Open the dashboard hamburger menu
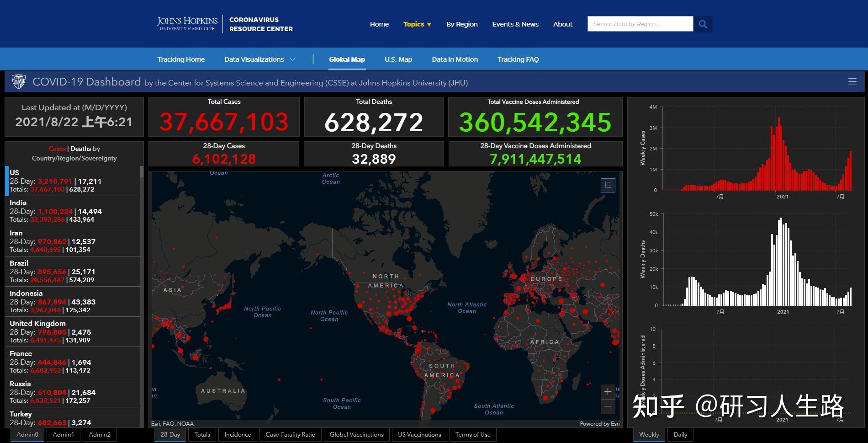 pos(852,82)
